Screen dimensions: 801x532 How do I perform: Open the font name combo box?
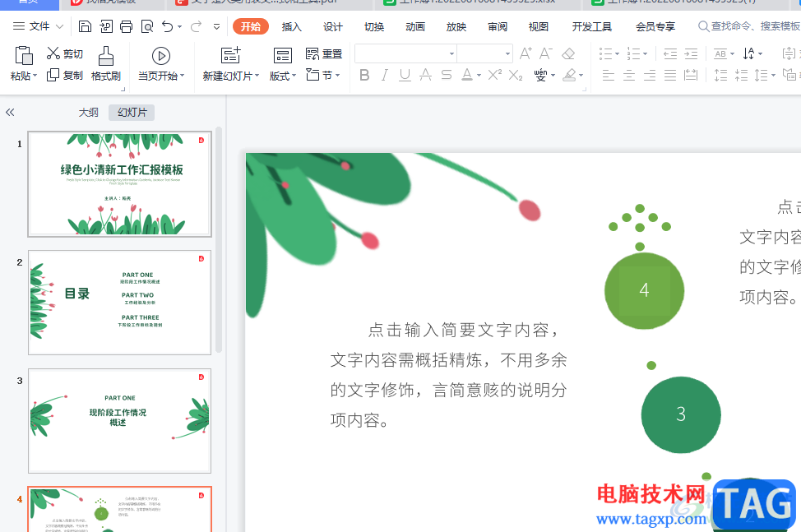[x=405, y=53]
